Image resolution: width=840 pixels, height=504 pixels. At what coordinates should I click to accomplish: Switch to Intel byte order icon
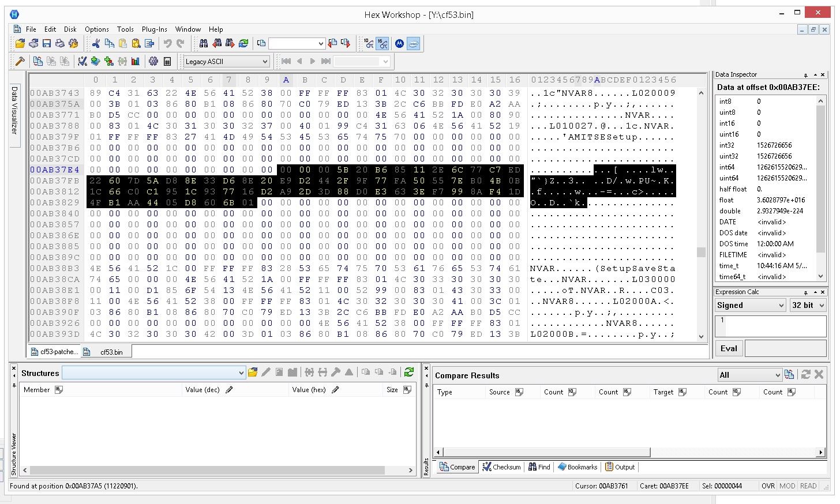413,43
